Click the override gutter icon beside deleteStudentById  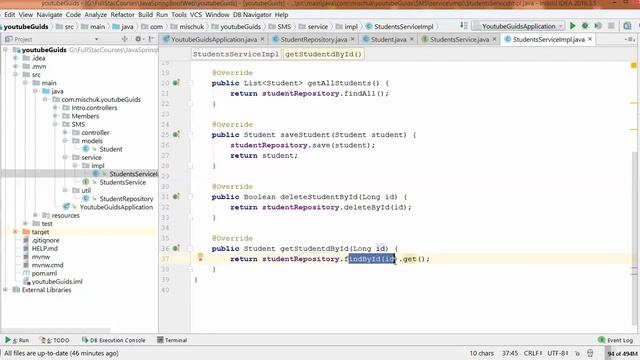coord(176,196)
